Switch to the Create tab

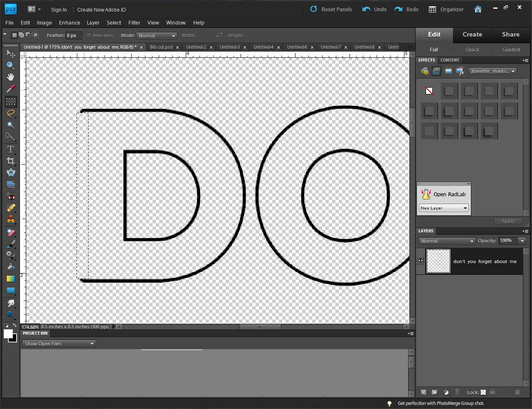473,34
